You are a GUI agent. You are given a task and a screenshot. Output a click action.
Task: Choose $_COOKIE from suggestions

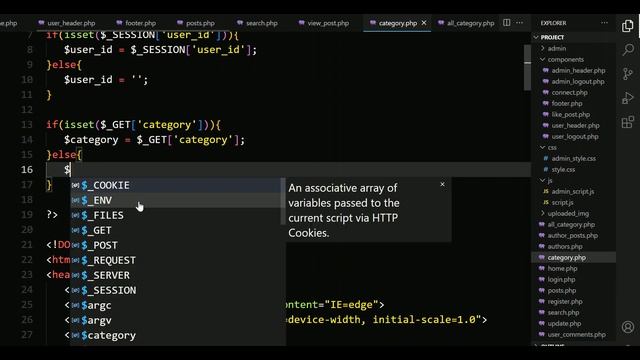click(x=176, y=185)
